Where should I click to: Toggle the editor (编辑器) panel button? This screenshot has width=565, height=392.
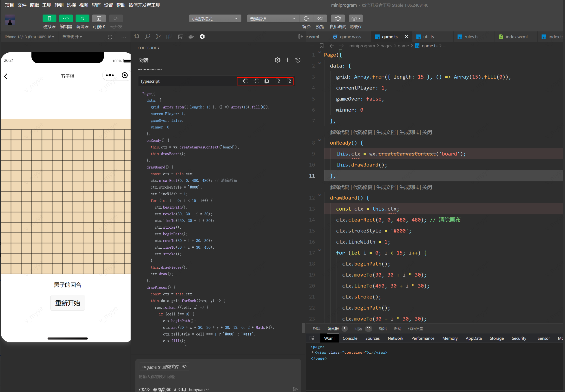coord(66,18)
